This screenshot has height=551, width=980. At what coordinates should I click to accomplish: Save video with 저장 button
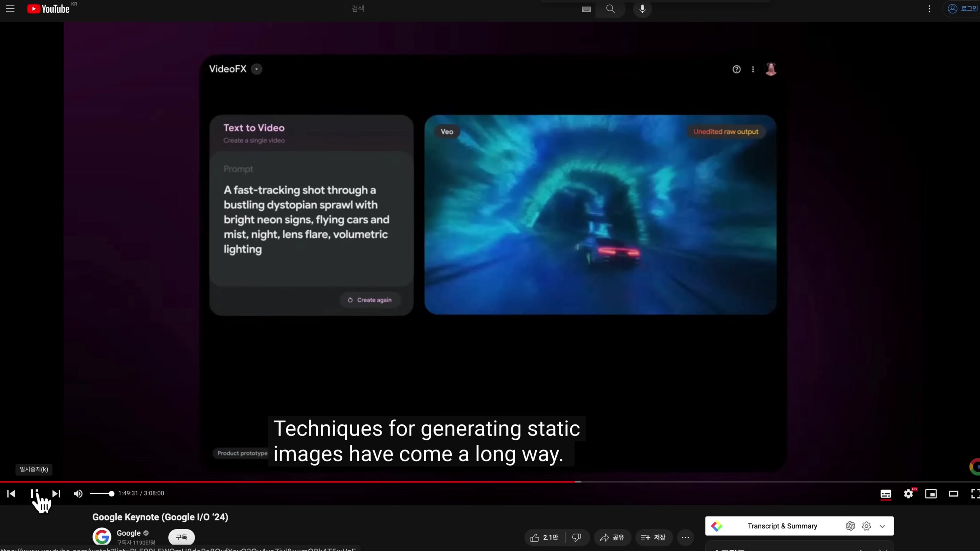(653, 537)
